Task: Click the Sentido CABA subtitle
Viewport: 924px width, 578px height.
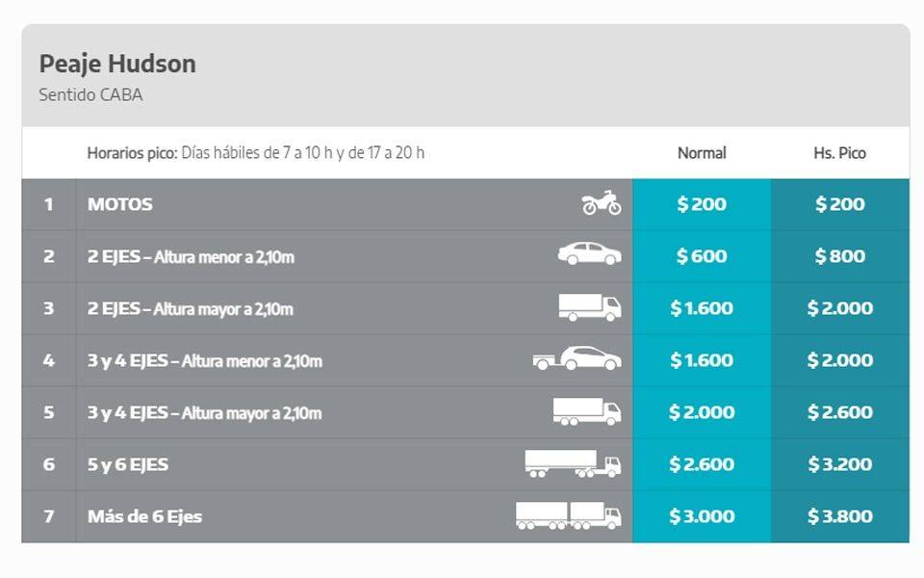Action: click(x=90, y=94)
